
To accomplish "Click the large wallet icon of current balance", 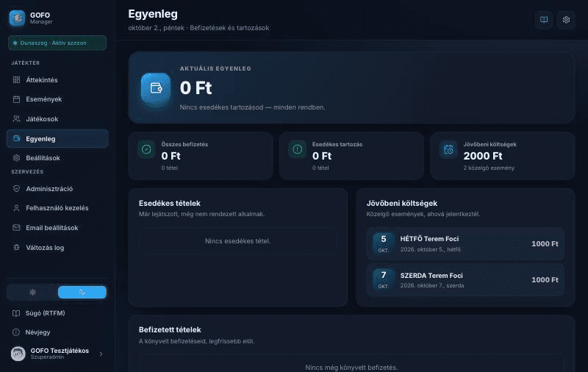I will 156,88.
